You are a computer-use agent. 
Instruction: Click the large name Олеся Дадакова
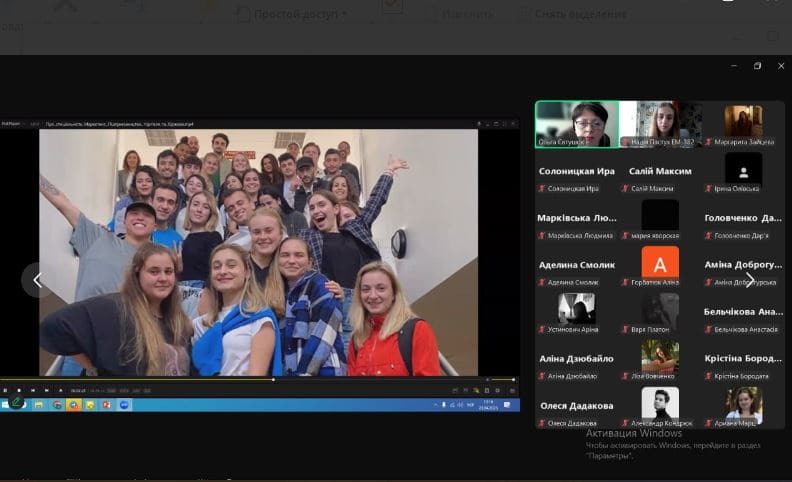(577, 406)
